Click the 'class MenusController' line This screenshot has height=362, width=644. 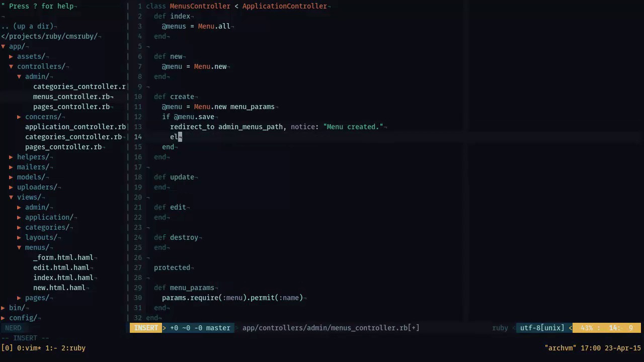pos(236,6)
